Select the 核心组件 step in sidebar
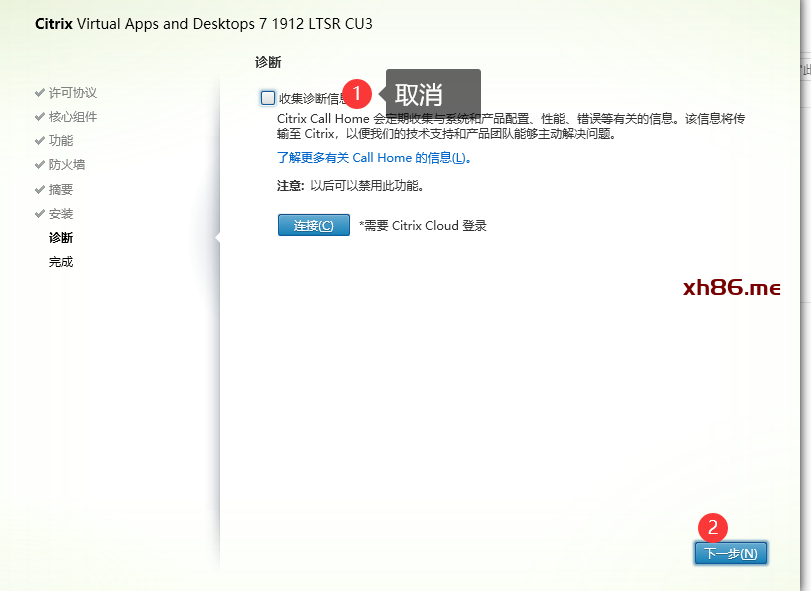811x591 pixels. pos(72,116)
